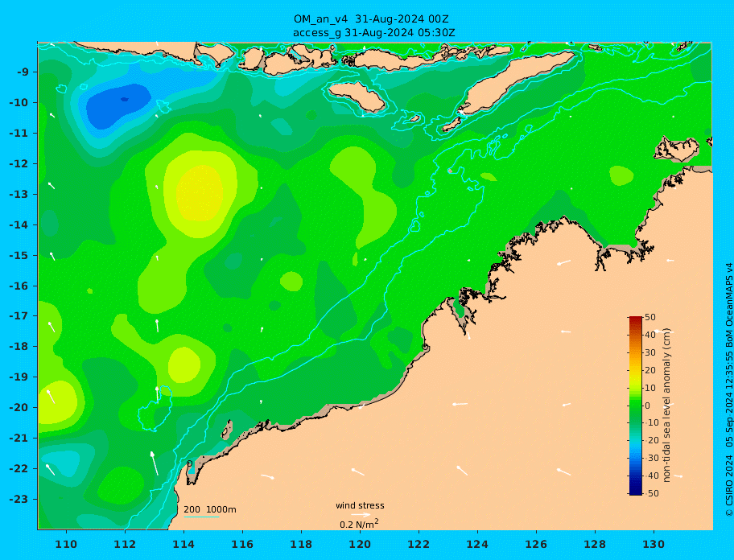
Task: Click latitude axis tick label "-12"
Action: point(19,164)
